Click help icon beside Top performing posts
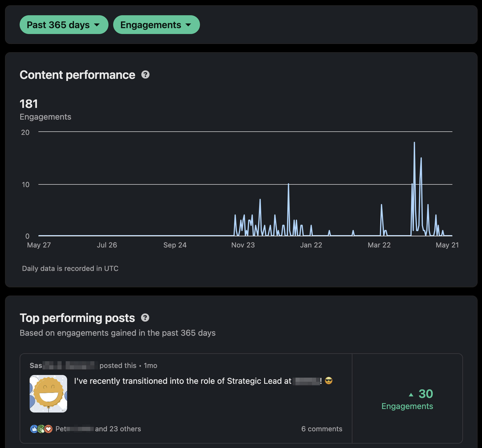This screenshot has width=482, height=448. [145, 318]
